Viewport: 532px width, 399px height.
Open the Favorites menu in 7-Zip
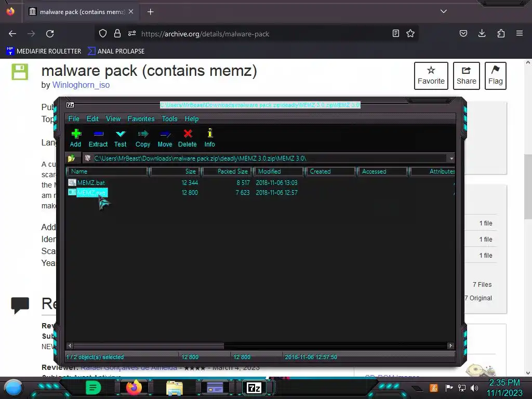[x=141, y=119]
